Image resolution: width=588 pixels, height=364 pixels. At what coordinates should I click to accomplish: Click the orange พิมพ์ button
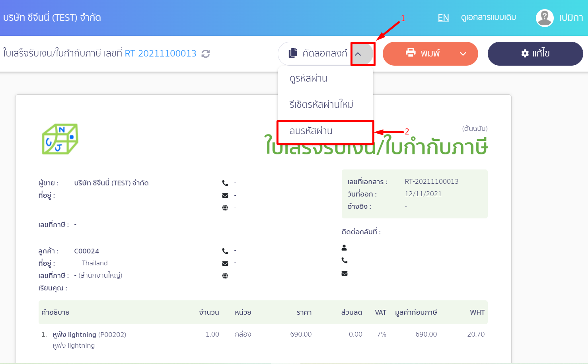[x=430, y=53]
